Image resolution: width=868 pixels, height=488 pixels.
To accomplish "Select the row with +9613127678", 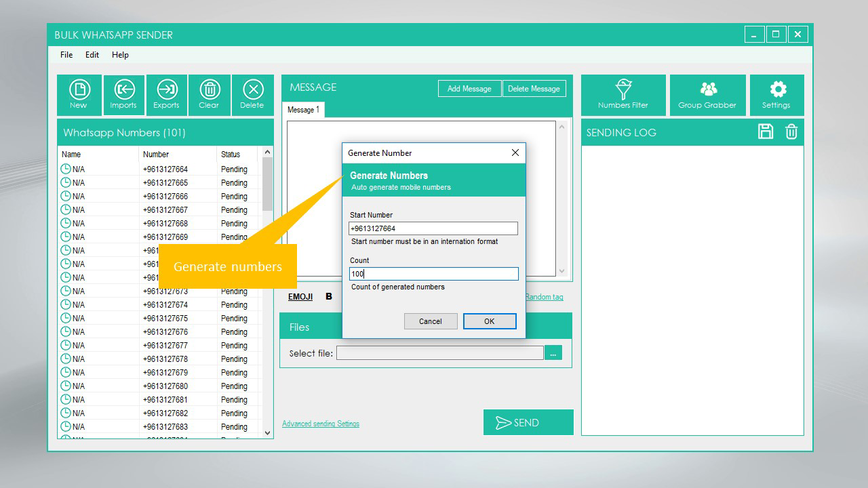I will tap(159, 359).
